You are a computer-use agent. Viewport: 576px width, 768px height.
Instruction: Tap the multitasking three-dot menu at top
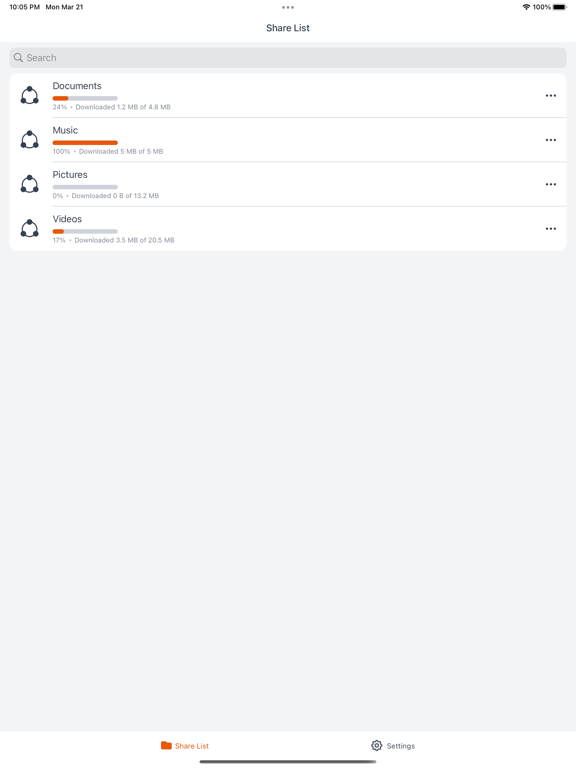pyautogui.click(x=288, y=7)
